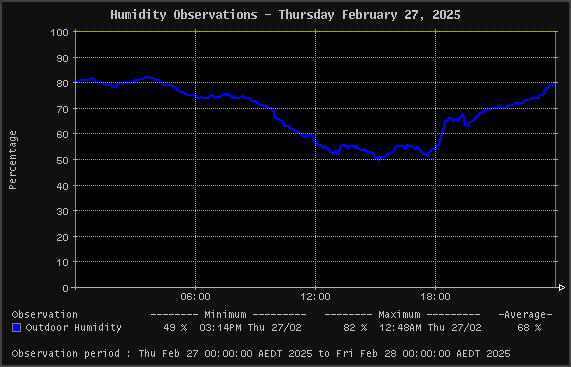Click the blue Outdoor Humidity legend swatch

16,328
